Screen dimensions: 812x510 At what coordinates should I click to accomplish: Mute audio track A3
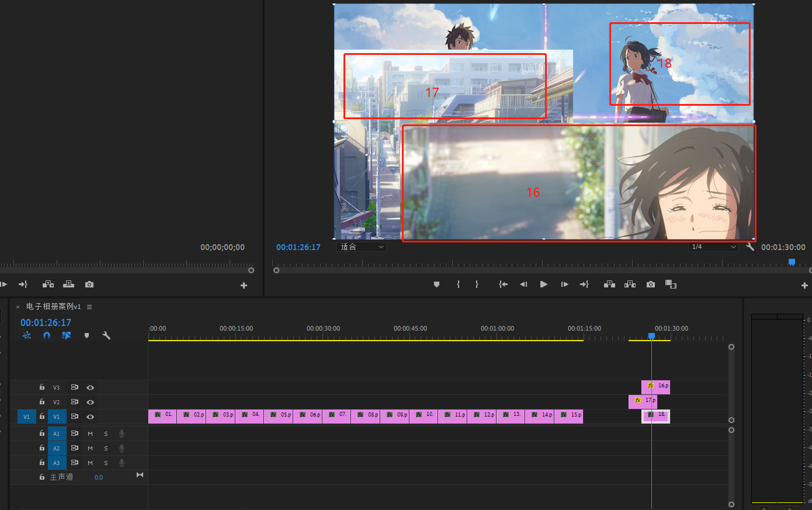91,463
